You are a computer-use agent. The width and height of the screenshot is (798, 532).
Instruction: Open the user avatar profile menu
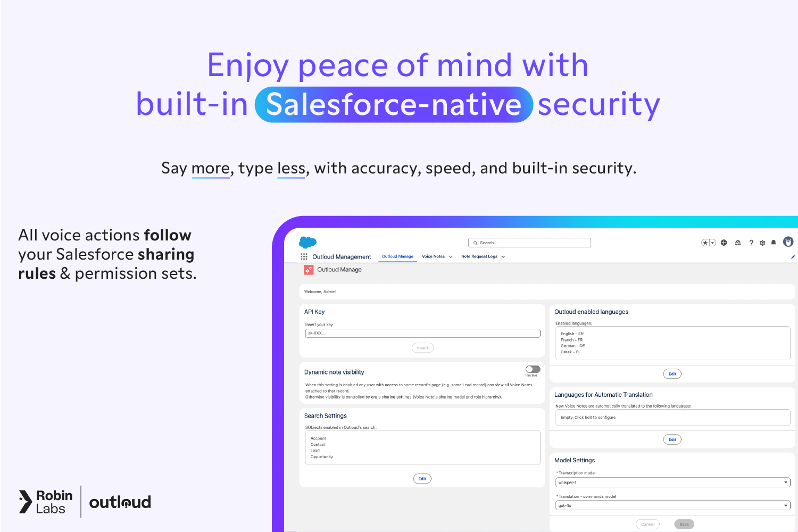pyautogui.click(x=788, y=242)
